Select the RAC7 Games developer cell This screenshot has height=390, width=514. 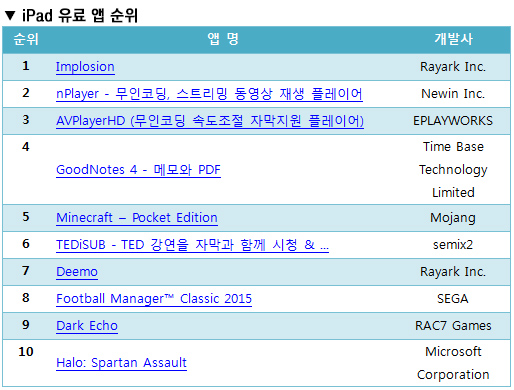pyautogui.click(x=453, y=326)
